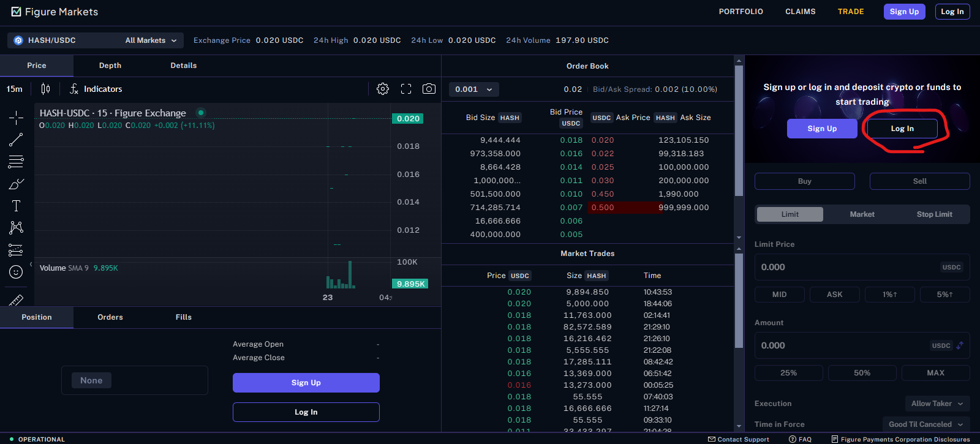
Task: Focus the Amount input field
Action: coord(862,345)
